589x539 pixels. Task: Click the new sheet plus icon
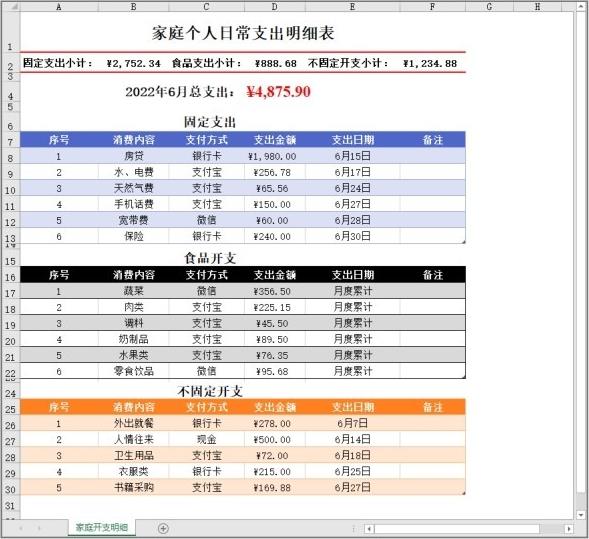click(x=163, y=528)
